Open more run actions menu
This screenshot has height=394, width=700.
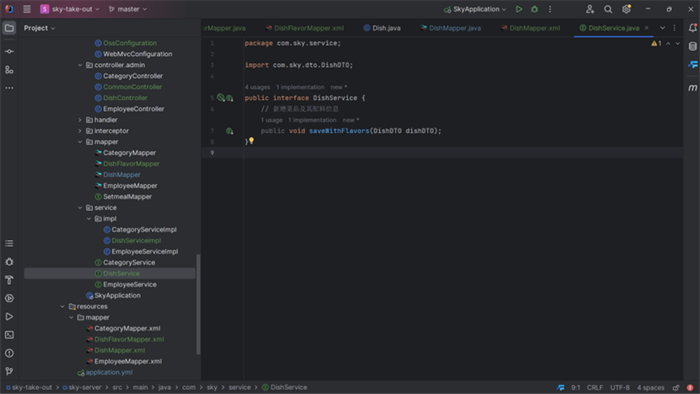(x=550, y=9)
